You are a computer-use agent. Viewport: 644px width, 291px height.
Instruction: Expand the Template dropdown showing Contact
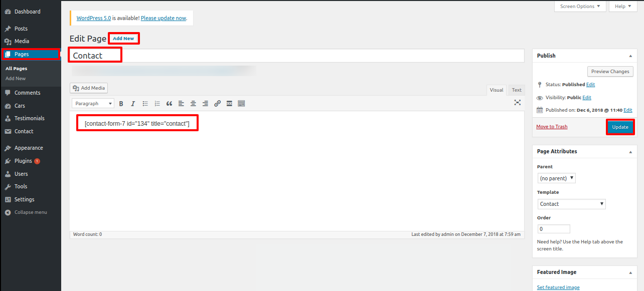(x=571, y=204)
